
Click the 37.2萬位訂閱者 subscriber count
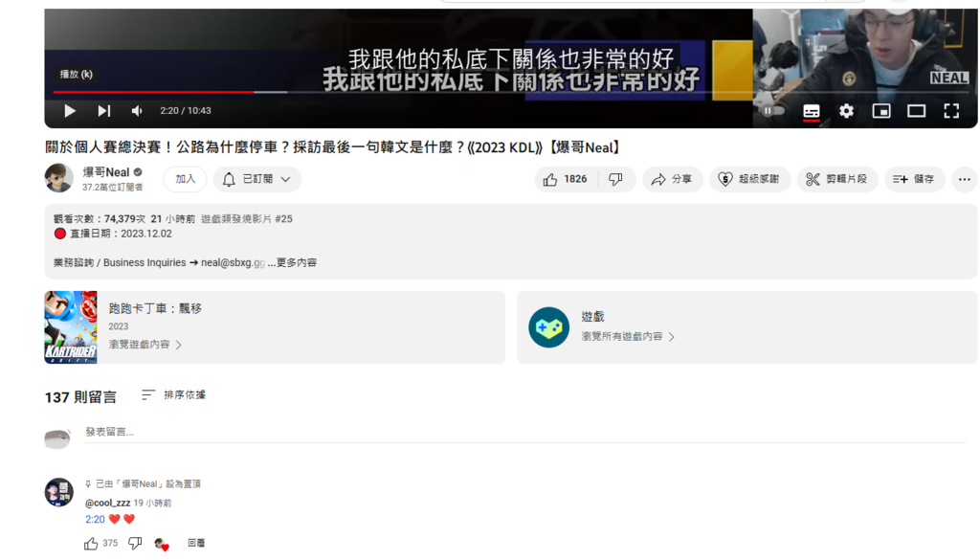(113, 187)
